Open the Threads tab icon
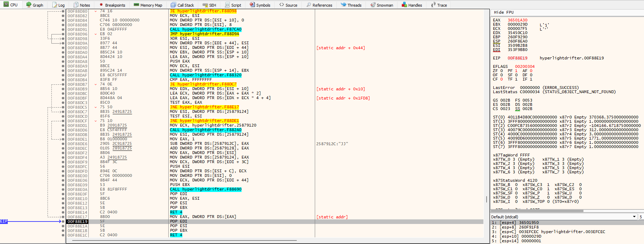Viewport: 644px width, 244px height. tap(343, 5)
